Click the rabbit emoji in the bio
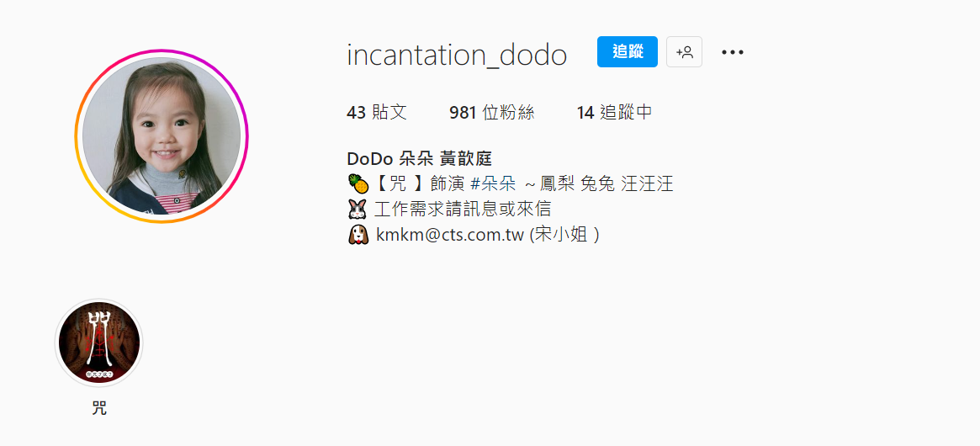The height and width of the screenshot is (446, 980). coord(358,209)
